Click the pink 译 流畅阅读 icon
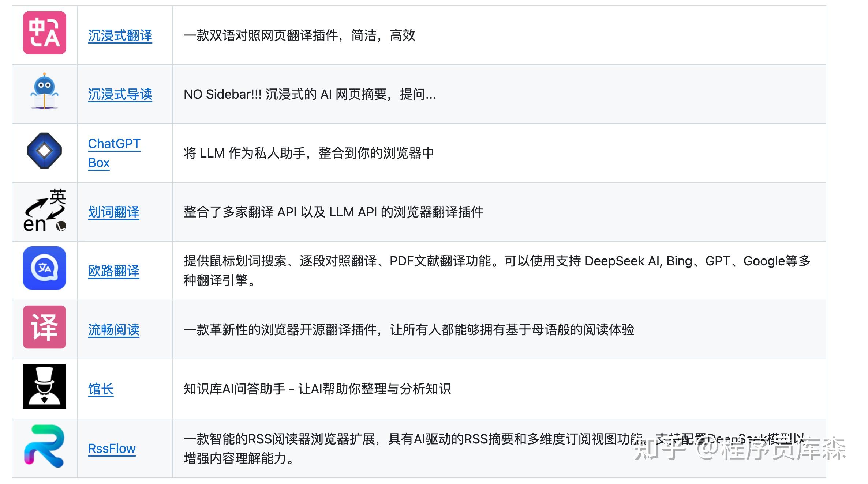The image size is (868, 484). tap(44, 327)
